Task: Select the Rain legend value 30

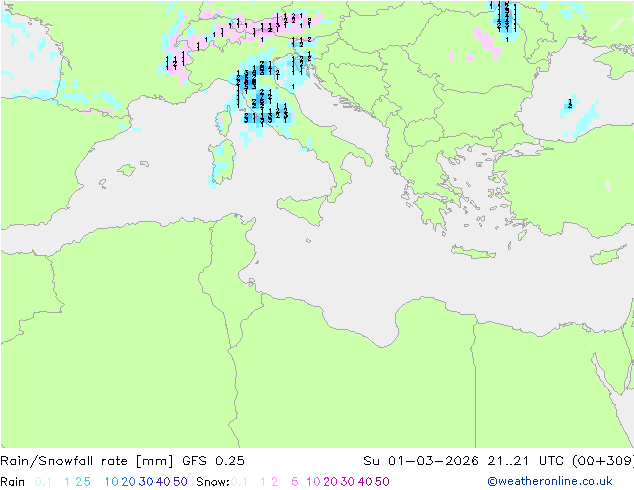Action: [146, 482]
